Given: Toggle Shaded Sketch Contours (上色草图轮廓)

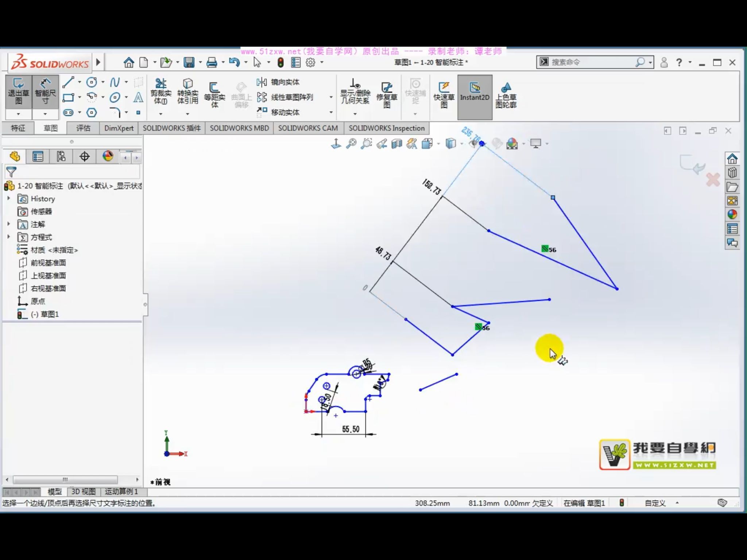Looking at the screenshot, I should click(x=506, y=95).
